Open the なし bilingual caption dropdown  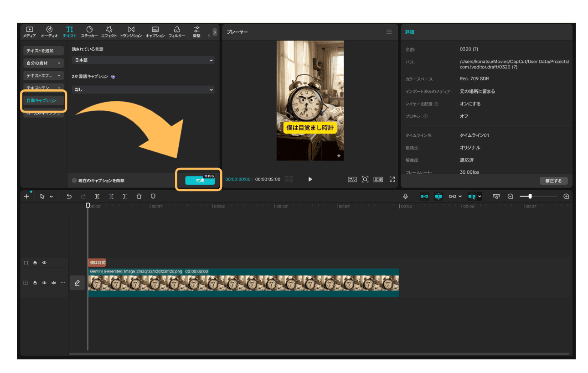[x=143, y=90]
